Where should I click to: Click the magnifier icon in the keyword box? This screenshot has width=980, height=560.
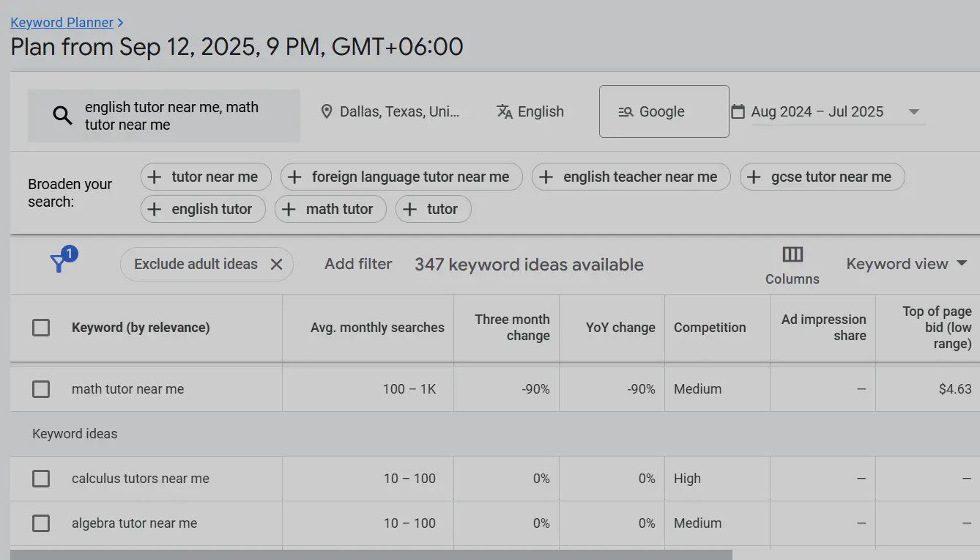[x=62, y=115]
